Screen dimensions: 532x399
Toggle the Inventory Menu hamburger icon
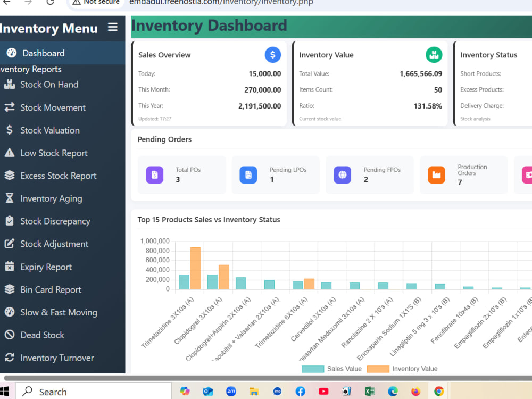point(113,27)
